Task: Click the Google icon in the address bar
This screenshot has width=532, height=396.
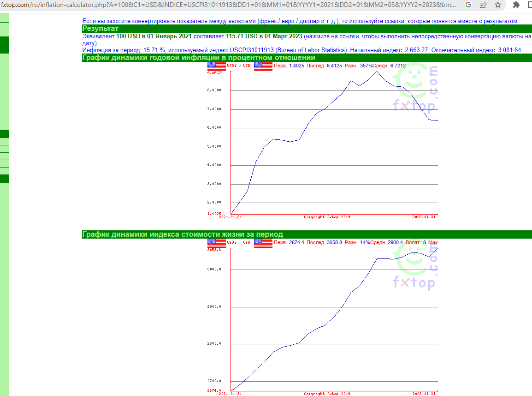Action: click(x=468, y=5)
